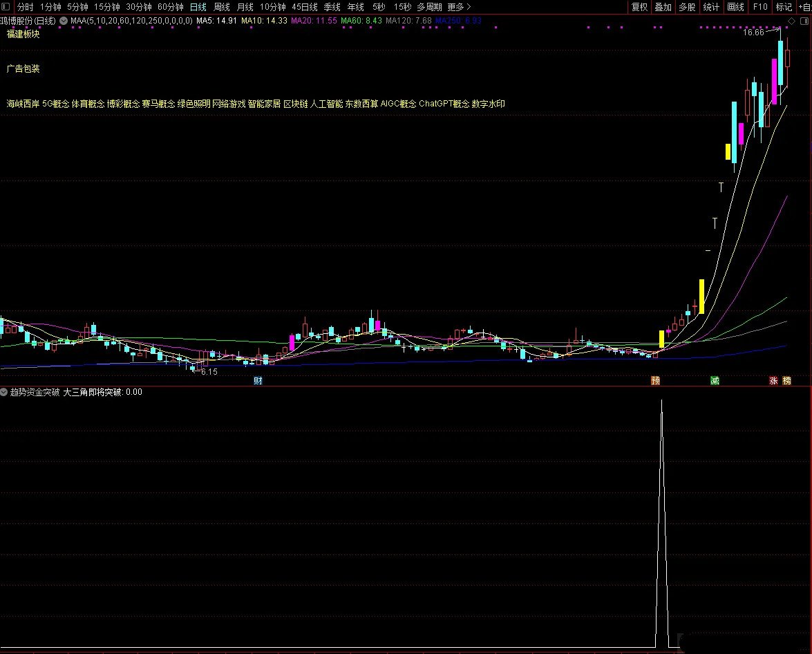Image resolution: width=812 pixels, height=654 pixels.
Task: Click the diamond icon near chart top-right
Action: (791, 21)
